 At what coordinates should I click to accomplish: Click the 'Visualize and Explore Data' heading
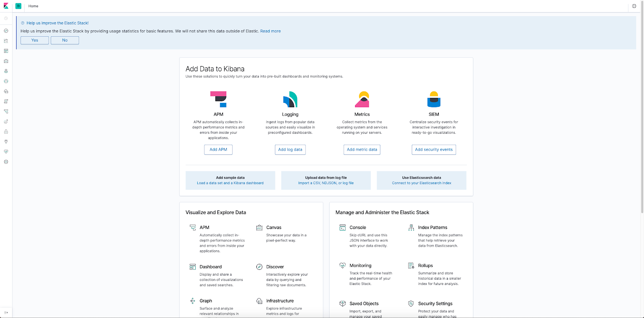coord(216,212)
